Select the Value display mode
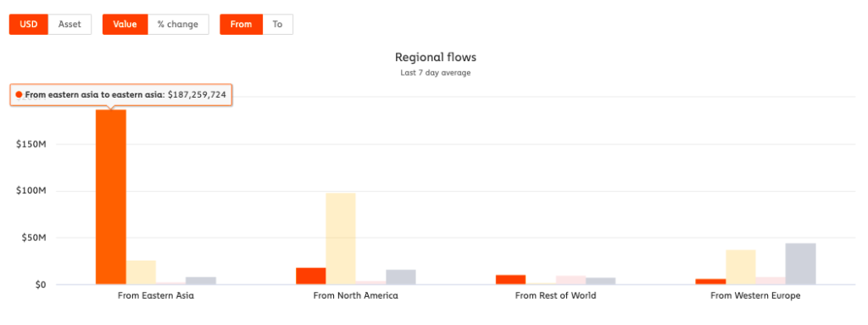 (x=125, y=25)
